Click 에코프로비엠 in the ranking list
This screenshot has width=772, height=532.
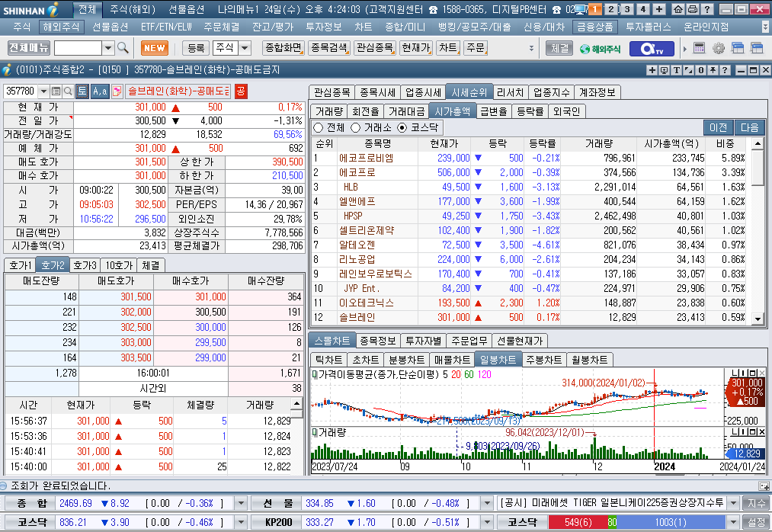click(x=366, y=158)
